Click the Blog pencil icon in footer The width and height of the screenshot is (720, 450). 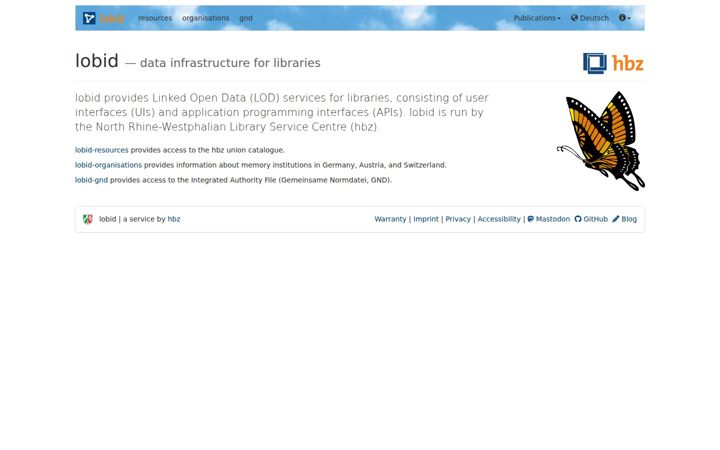click(x=616, y=219)
